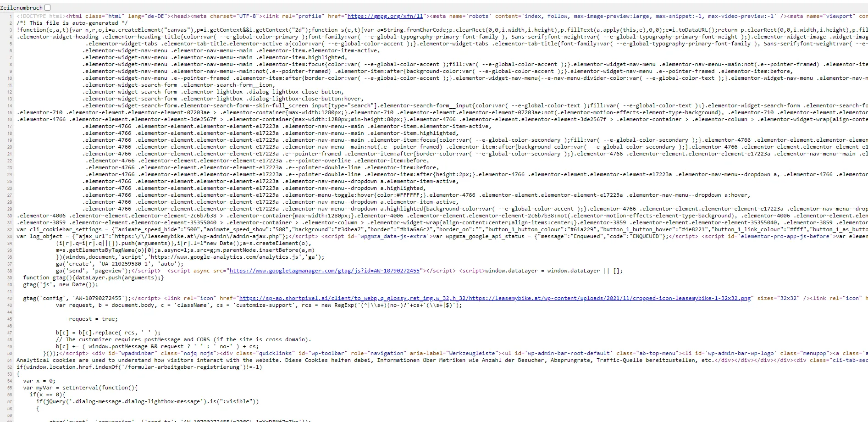
Task: Open the shortpixel cropped-icon-leasemybike PNG link
Action: (x=495, y=298)
